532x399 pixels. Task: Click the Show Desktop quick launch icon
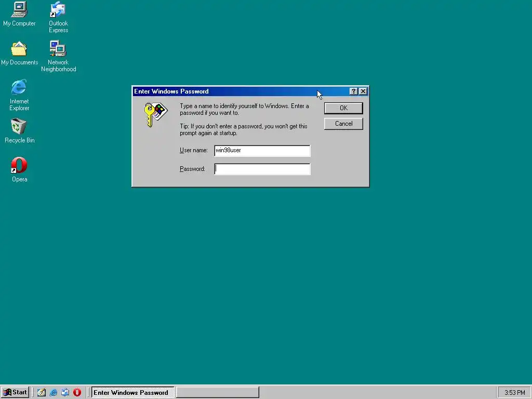coord(42,392)
